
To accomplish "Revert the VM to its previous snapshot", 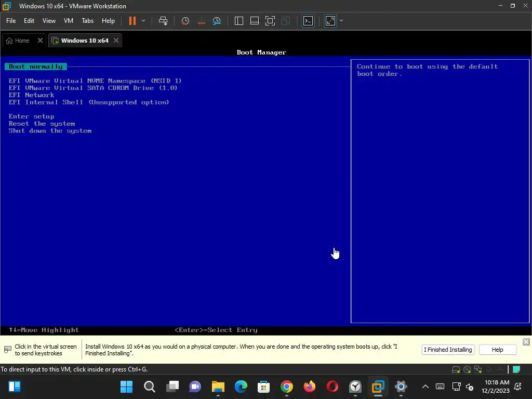I will (201, 21).
